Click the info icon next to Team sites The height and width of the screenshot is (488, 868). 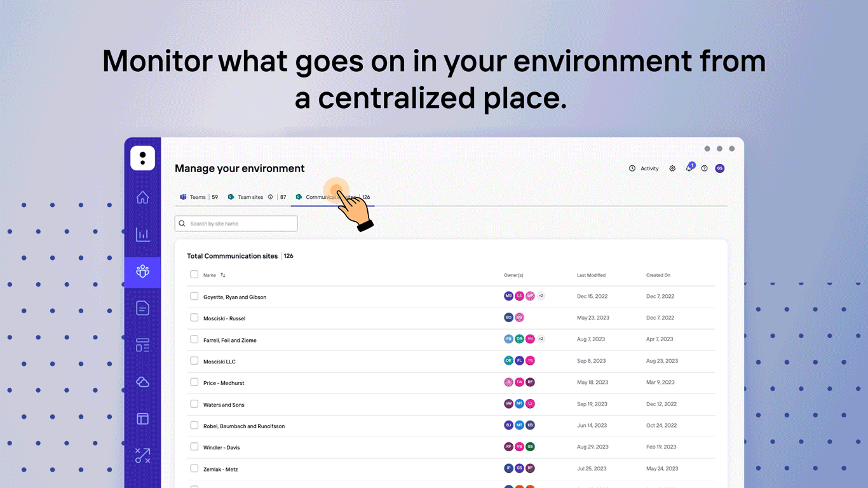(271, 197)
